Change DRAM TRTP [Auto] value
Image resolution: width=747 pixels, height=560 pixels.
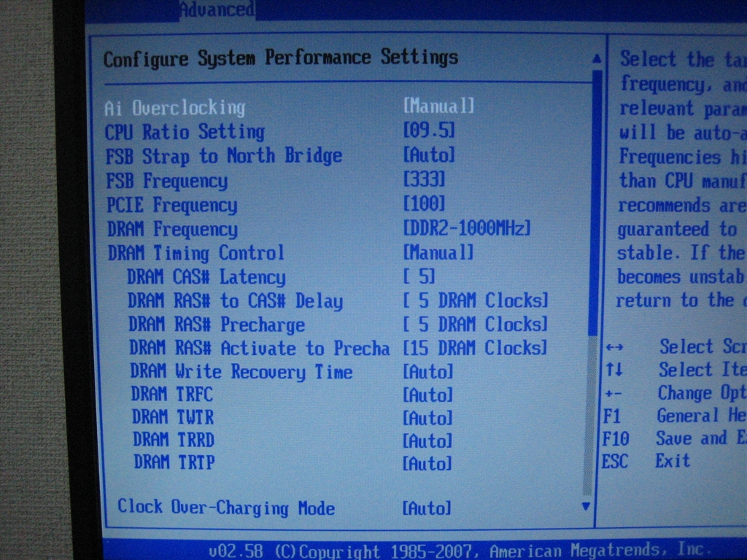point(427,463)
